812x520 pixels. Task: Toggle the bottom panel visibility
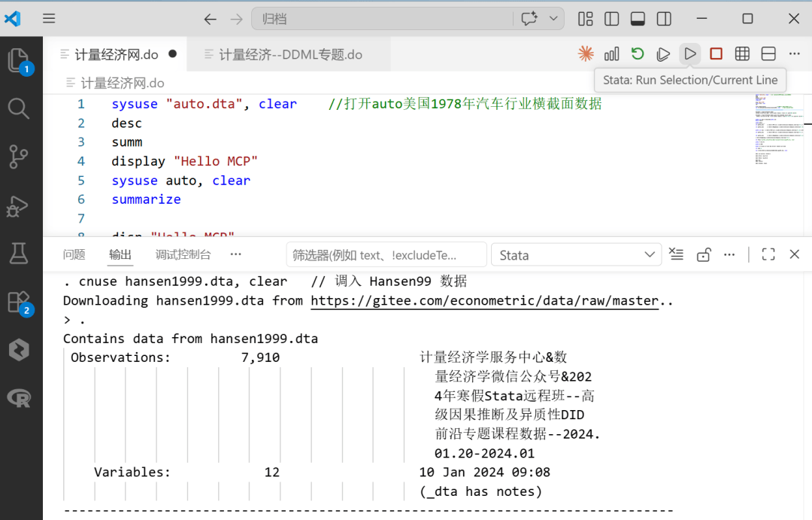pyautogui.click(x=638, y=19)
